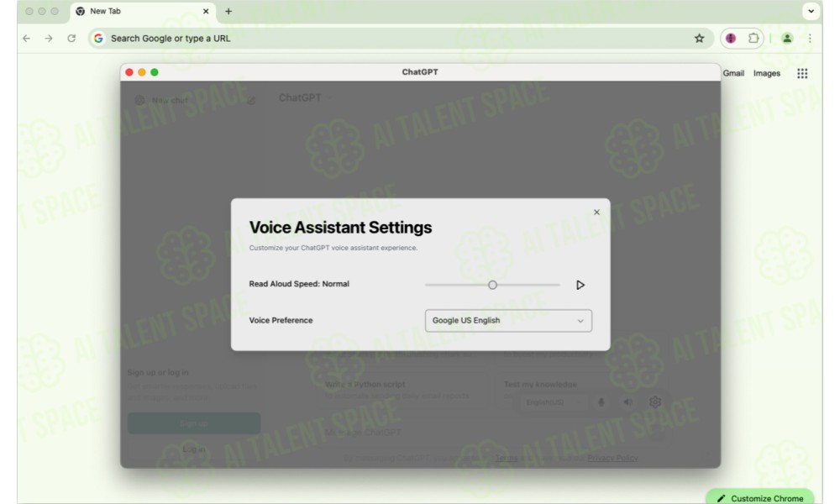Image resolution: width=840 pixels, height=504 pixels.
Task: Open the ChatGPT model dropdown
Action: (306, 97)
